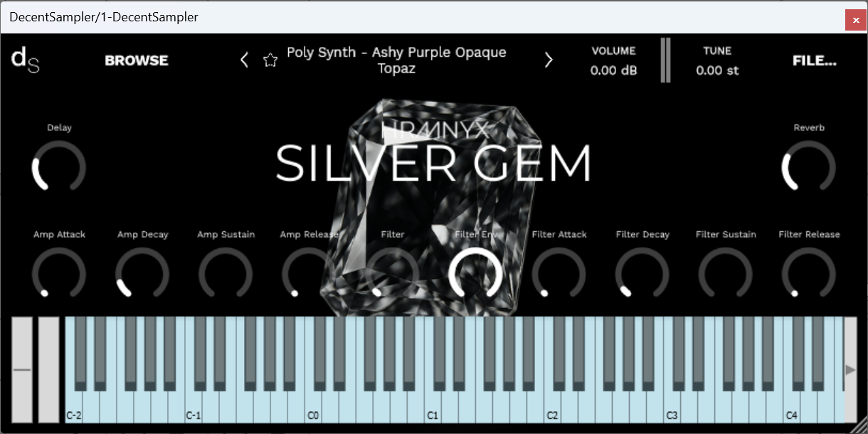This screenshot has height=434, width=868.
Task: Click the TUNE value reading 0.00 st
Action: click(x=718, y=70)
